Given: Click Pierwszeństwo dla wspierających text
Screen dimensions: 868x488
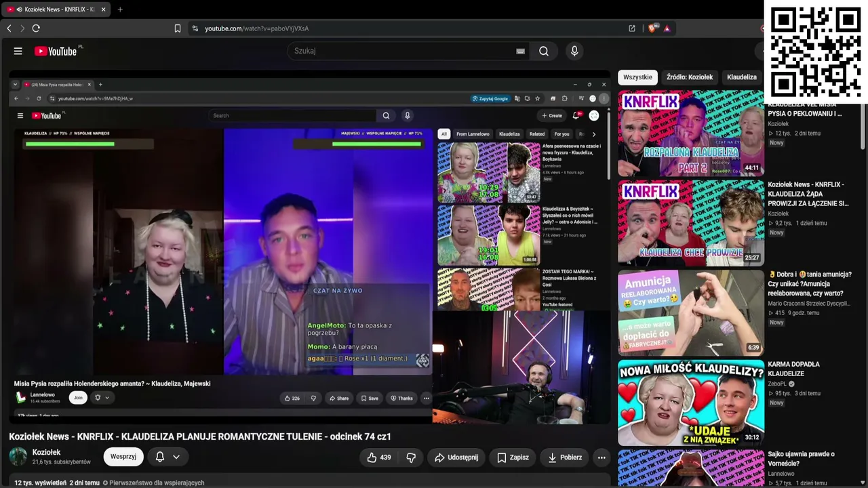Looking at the screenshot, I should click(157, 483).
